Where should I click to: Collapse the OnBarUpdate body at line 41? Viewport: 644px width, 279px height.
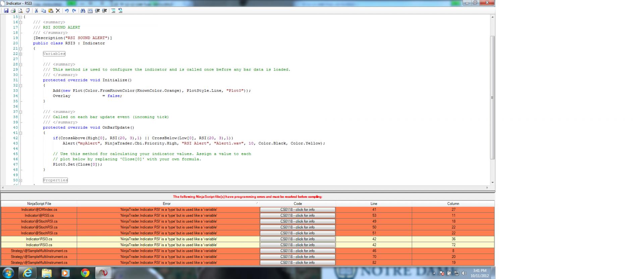pyautogui.click(x=20, y=133)
